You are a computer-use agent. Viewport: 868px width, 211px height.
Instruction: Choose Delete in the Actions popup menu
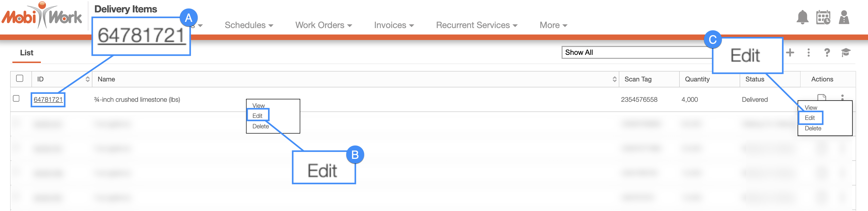coord(813,128)
